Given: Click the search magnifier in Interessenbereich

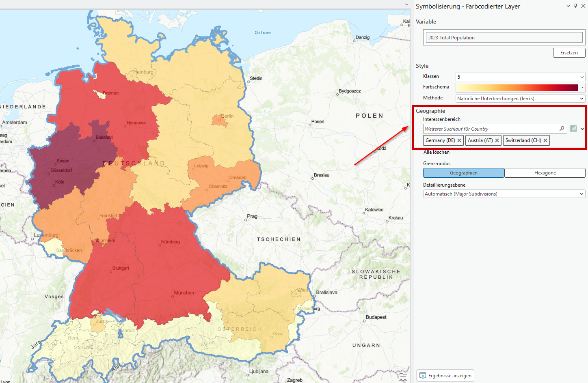Looking at the screenshot, I should pyautogui.click(x=562, y=129).
